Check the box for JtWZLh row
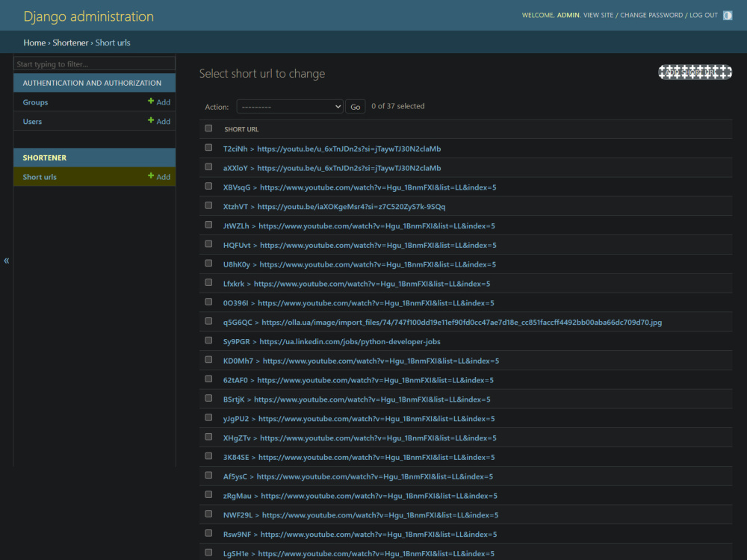Image resolution: width=747 pixels, height=560 pixels. pos(208,225)
